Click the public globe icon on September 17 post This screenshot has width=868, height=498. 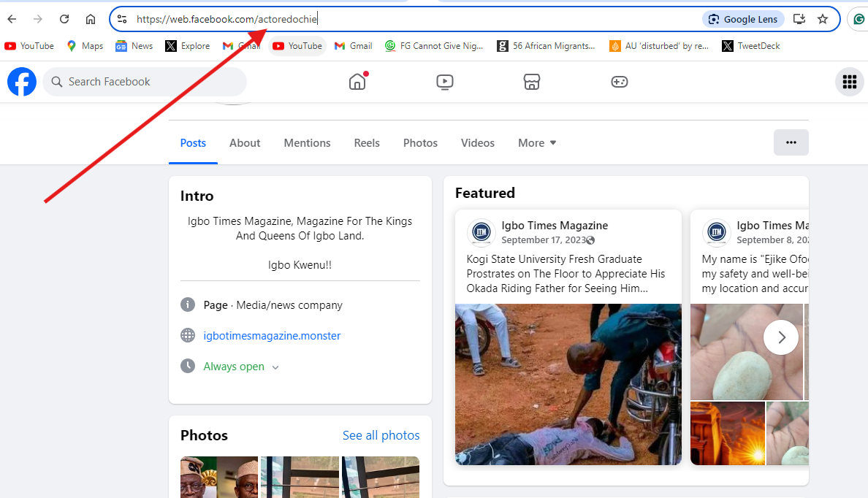pyautogui.click(x=590, y=240)
